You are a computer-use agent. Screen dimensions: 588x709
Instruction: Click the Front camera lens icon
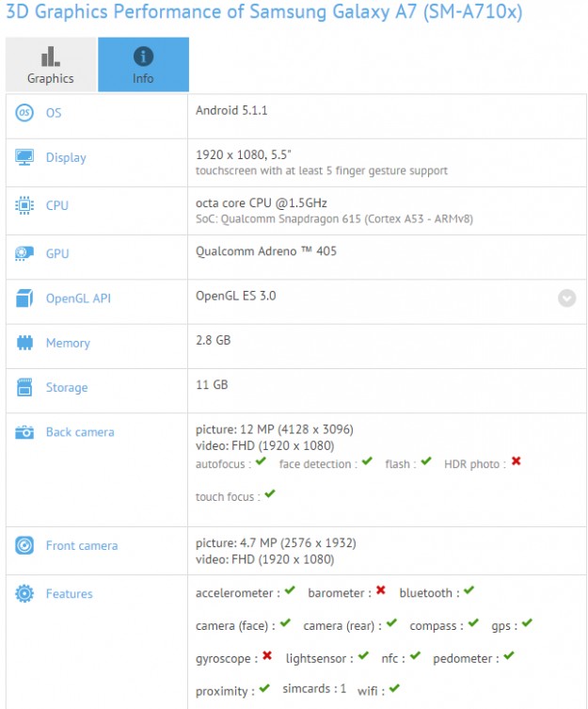24,546
